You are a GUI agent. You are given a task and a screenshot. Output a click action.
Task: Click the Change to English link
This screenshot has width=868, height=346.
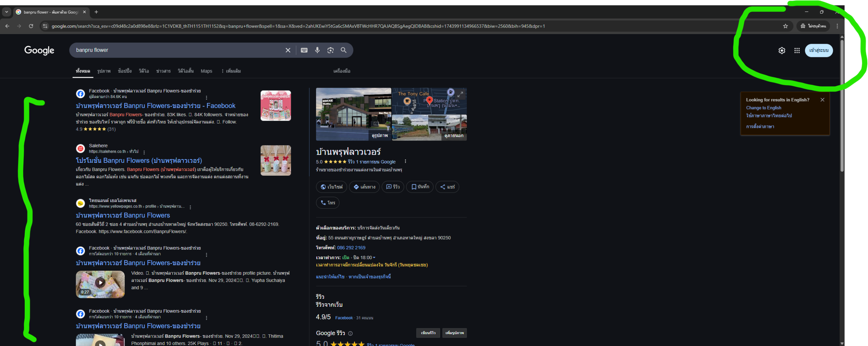click(x=763, y=108)
